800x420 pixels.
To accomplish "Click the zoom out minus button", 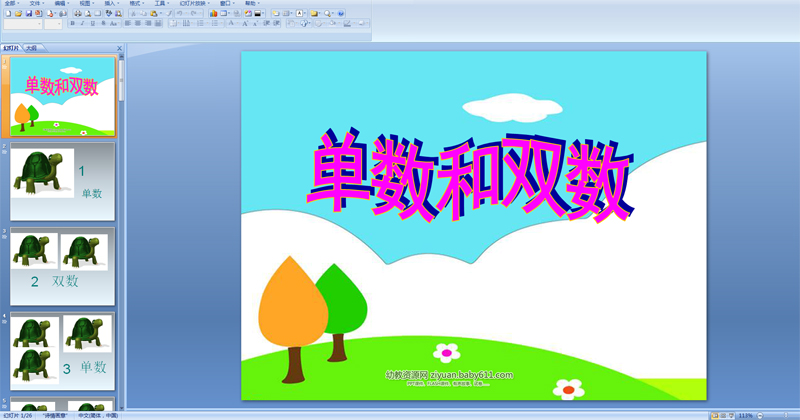I will [760, 416].
